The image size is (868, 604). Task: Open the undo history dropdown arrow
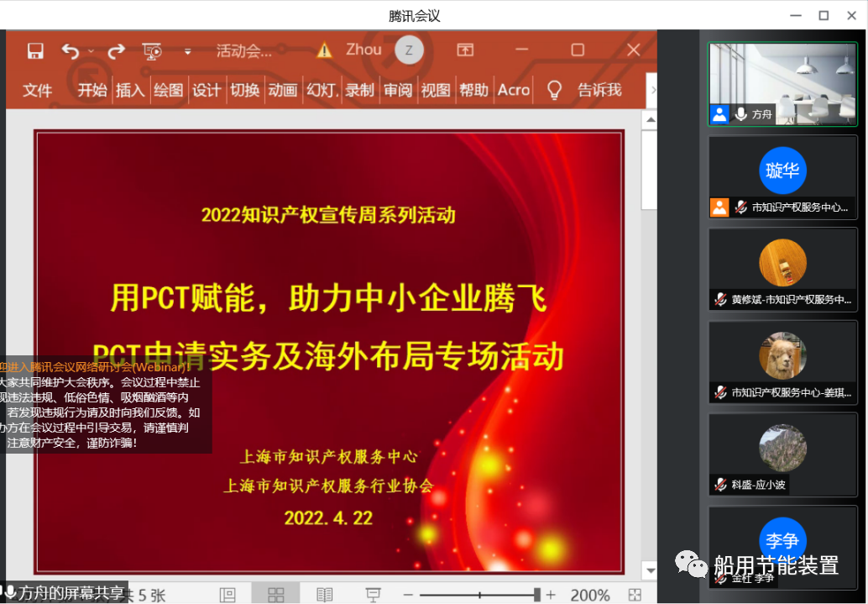point(91,51)
